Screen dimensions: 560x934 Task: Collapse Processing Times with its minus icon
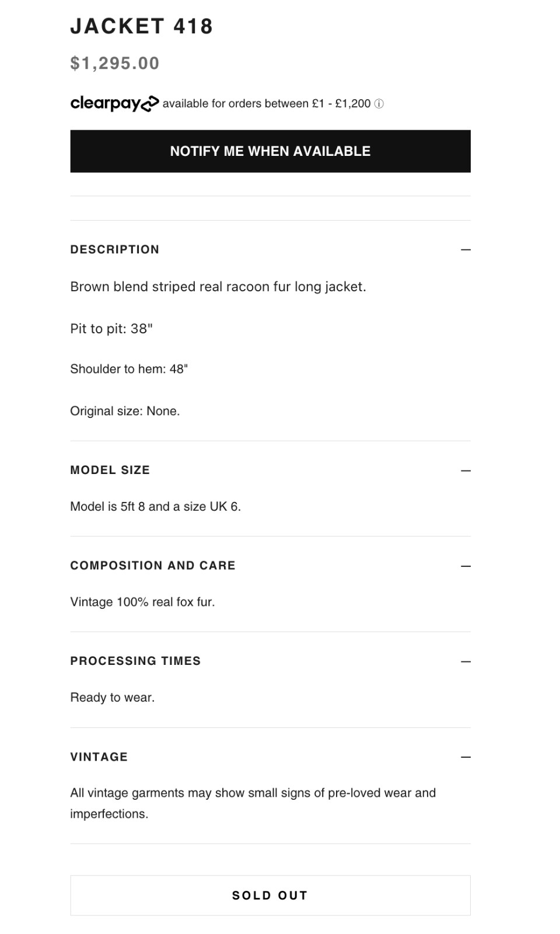[x=466, y=661]
